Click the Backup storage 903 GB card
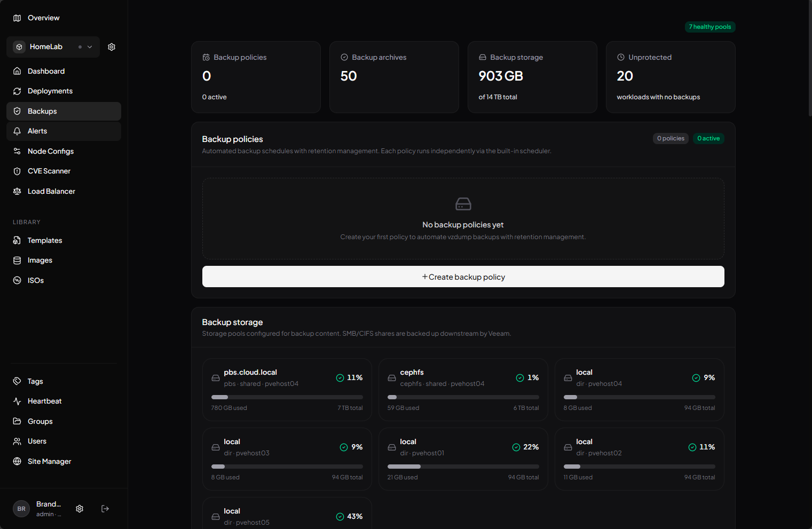Image resolution: width=812 pixels, height=529 pixels. 532,77
